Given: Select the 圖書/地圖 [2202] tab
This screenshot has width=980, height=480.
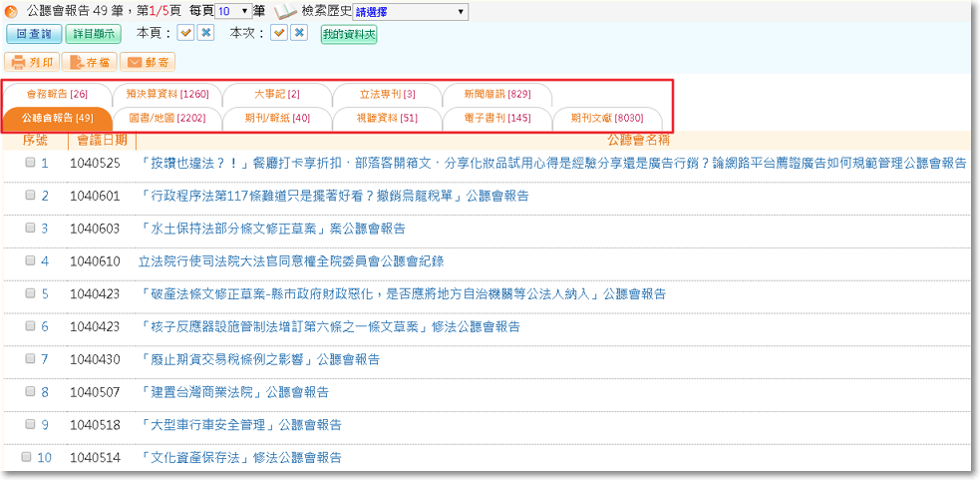Looking at the screenshot, I should tap(166, 118).
